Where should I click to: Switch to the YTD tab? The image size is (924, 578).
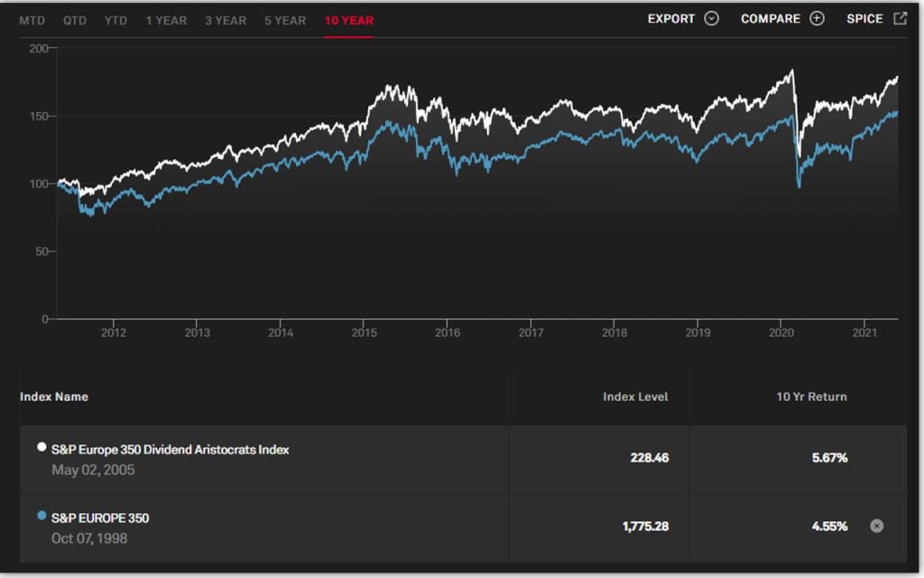click(116, 21)
